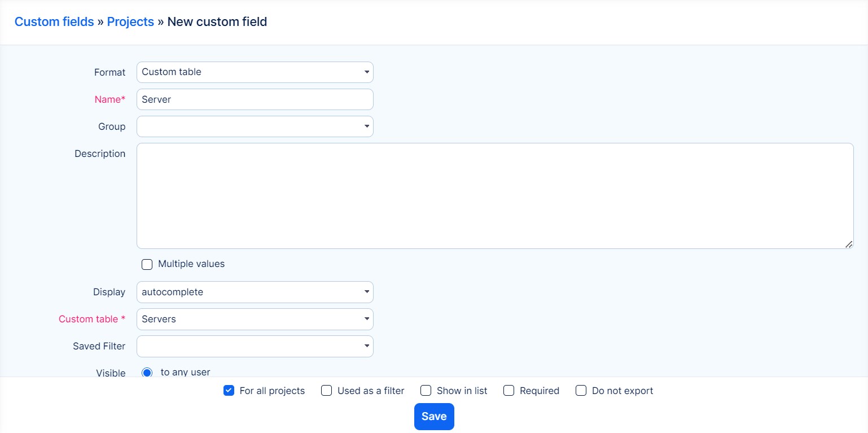Click the Saved Filter dropdown arrow icon

click(x=366, y=347)
